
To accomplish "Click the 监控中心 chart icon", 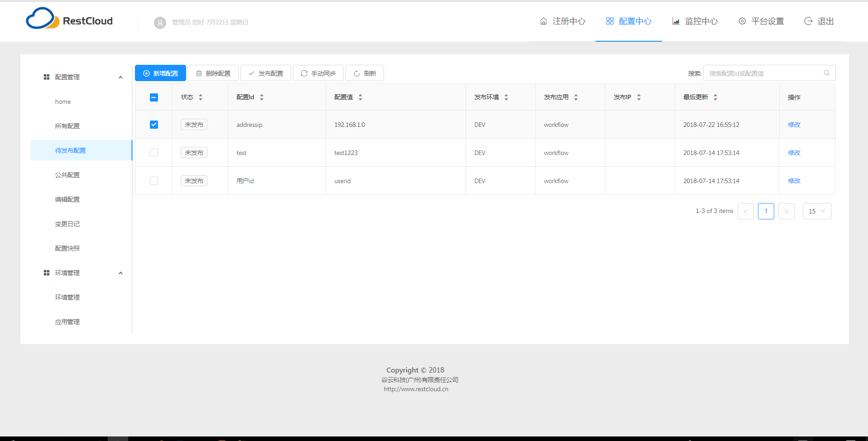I will pyautogui.click(x=676, y=21).
